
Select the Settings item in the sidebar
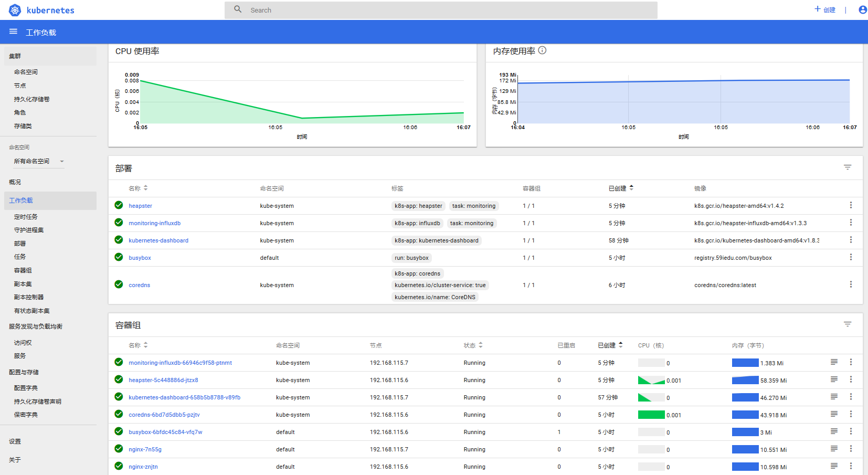[x=15, y=441]
